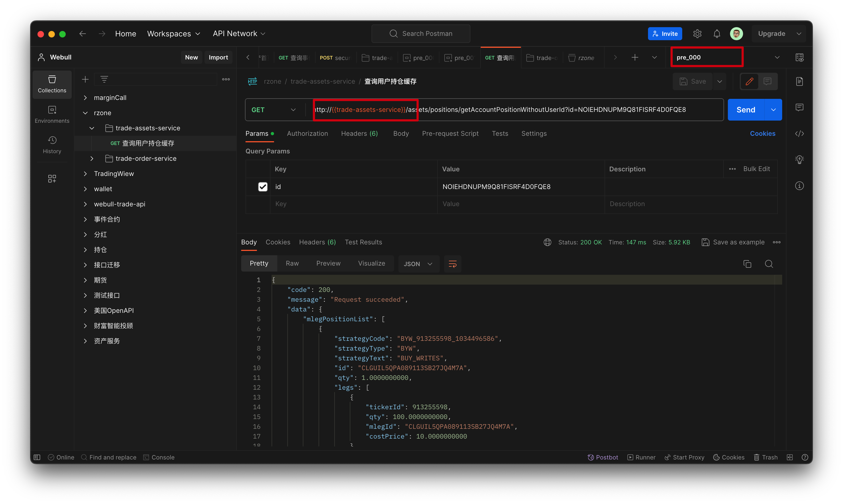Image resolution: width=843 pixels, height=504 pixels.
Task: Open the API Network menu
Action: point(239,34)
